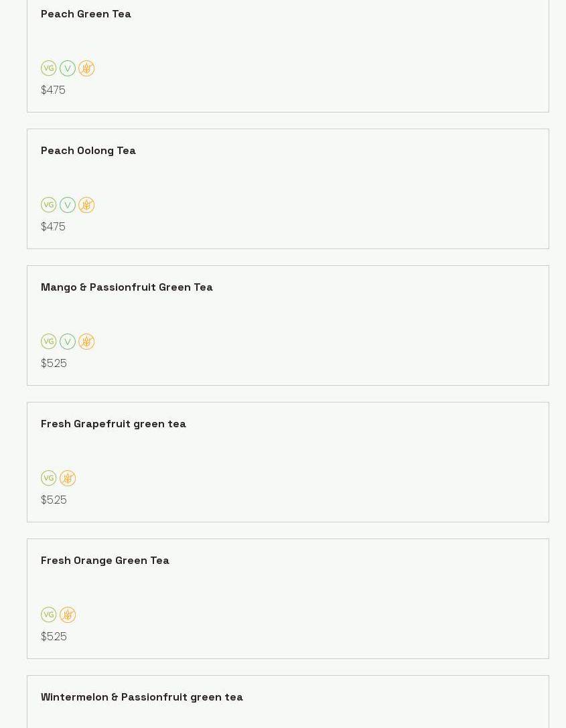Open Mango & Passionfruit Green Tea item
Screen dimensions: 566x728
(127, 287)
